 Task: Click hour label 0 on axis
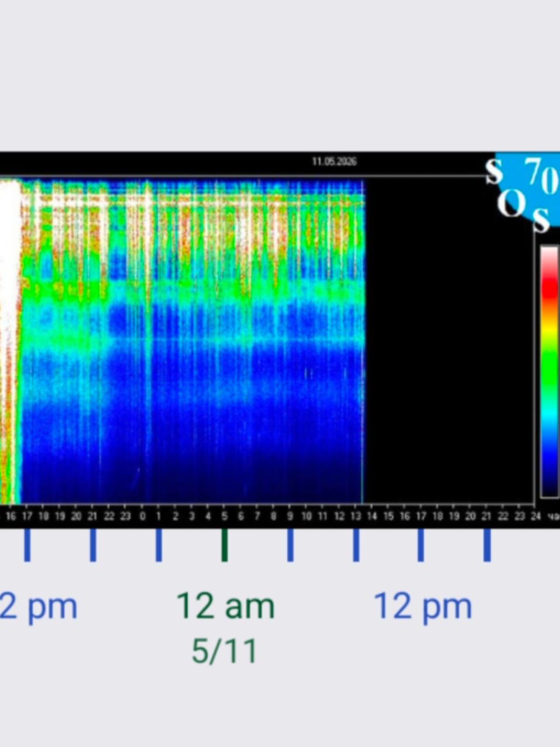[x=142, y=517]
